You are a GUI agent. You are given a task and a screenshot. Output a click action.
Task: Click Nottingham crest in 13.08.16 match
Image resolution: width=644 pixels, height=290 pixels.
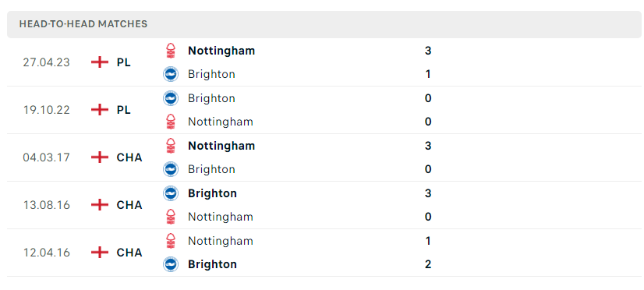click(171, 217)
